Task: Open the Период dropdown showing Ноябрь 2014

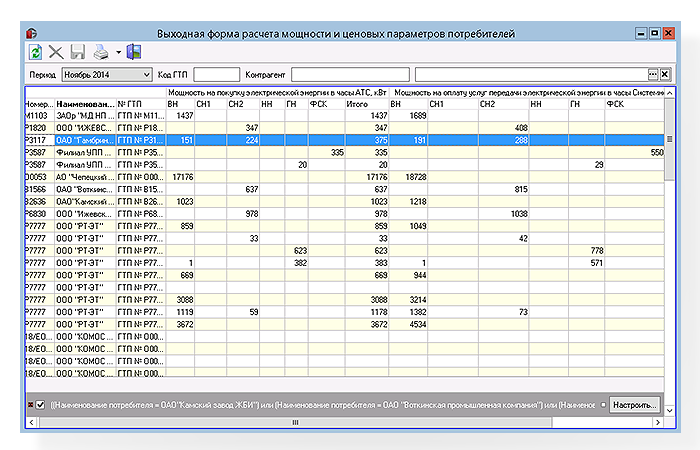Action: pos(107,75)
